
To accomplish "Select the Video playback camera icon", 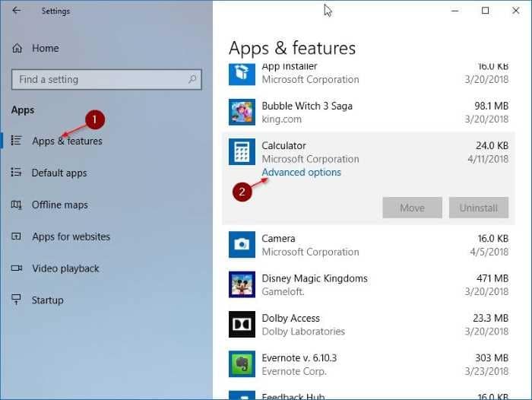I will pyautogui.click(x=16, y=268).
